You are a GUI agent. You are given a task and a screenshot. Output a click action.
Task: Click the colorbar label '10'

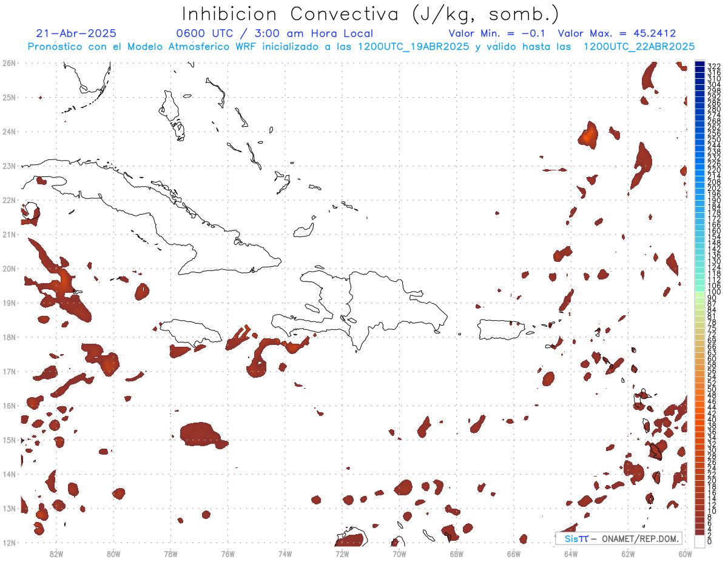[712, 510]
